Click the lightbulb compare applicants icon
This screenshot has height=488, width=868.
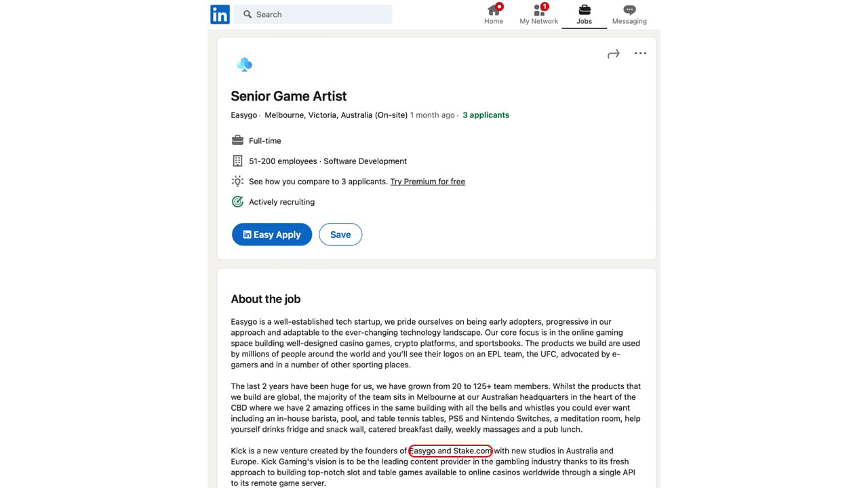point(237,181)
